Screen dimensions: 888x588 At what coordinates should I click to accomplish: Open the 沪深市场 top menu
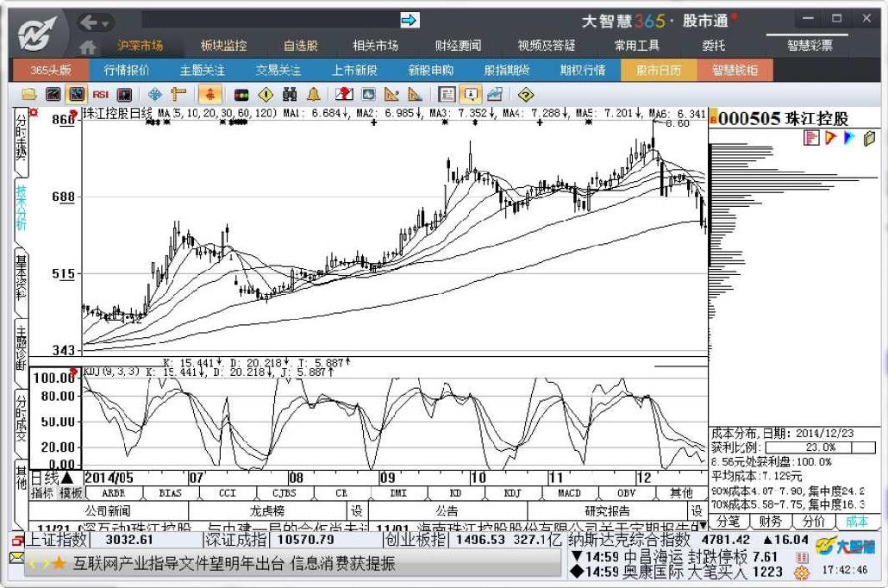(x=141, y=46)
